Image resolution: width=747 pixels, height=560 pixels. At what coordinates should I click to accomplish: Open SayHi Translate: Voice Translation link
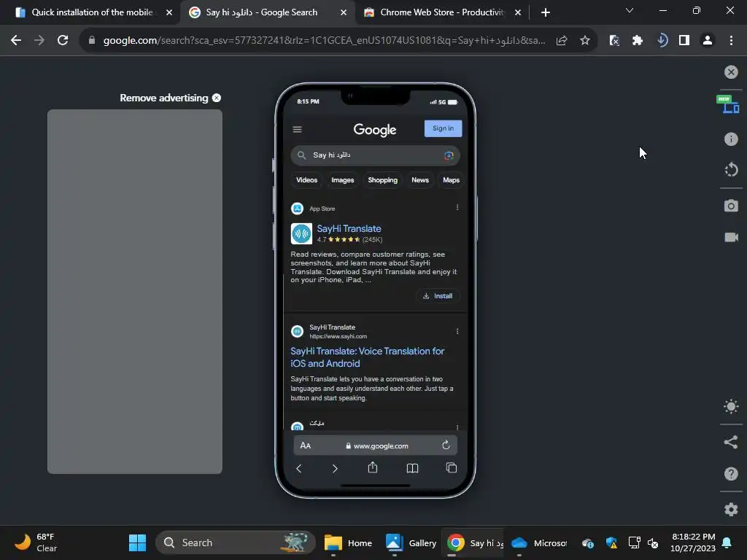pyautogui.click(x=368, y=357)
